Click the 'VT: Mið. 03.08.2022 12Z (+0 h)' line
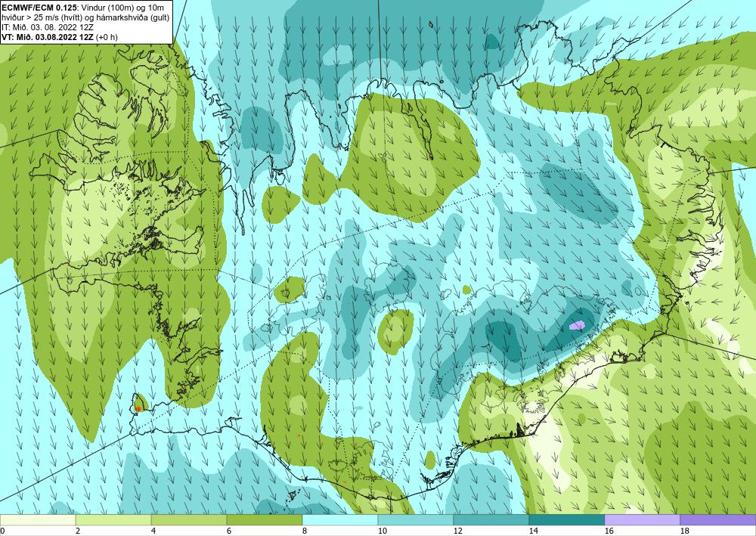The height and width of the screenshot is (536, 756). tap(60, 37)
